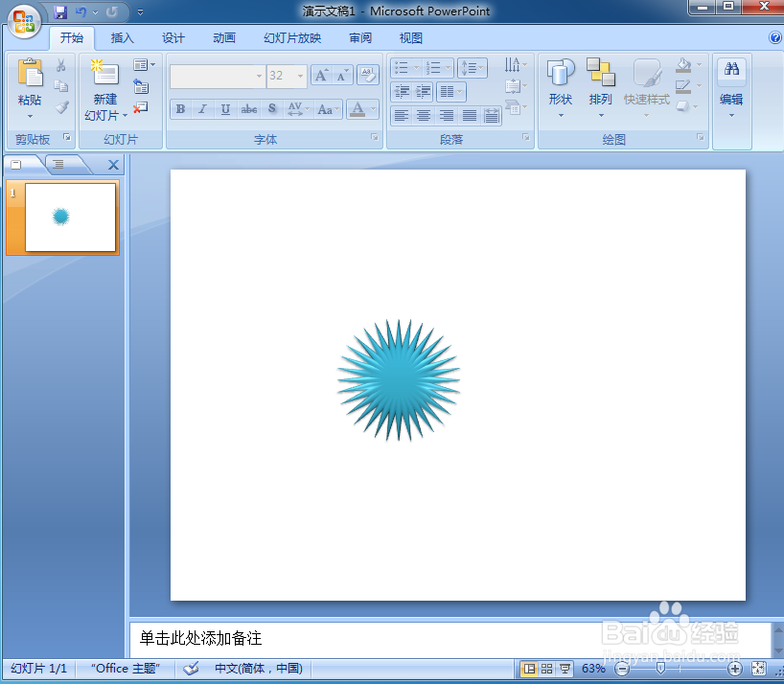Switch to Slide Sorter view
This screenshot has width=784, height=684.
546,668
